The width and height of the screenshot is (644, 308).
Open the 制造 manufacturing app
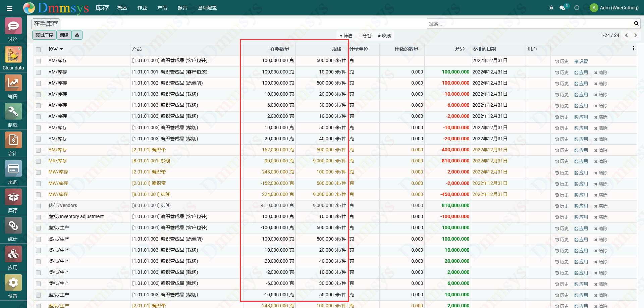tap(13, 115)
